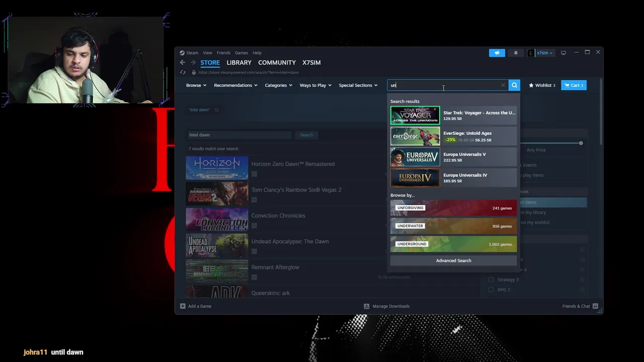Viewport: 644px width, 362px height.
Task: Select Star Trek: Voyager search result
Action: click(453, 116)
